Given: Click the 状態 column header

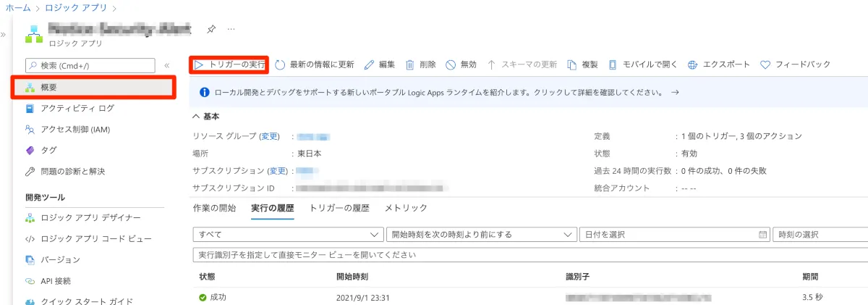Looking at the screenshot, I should click(208, 277).
